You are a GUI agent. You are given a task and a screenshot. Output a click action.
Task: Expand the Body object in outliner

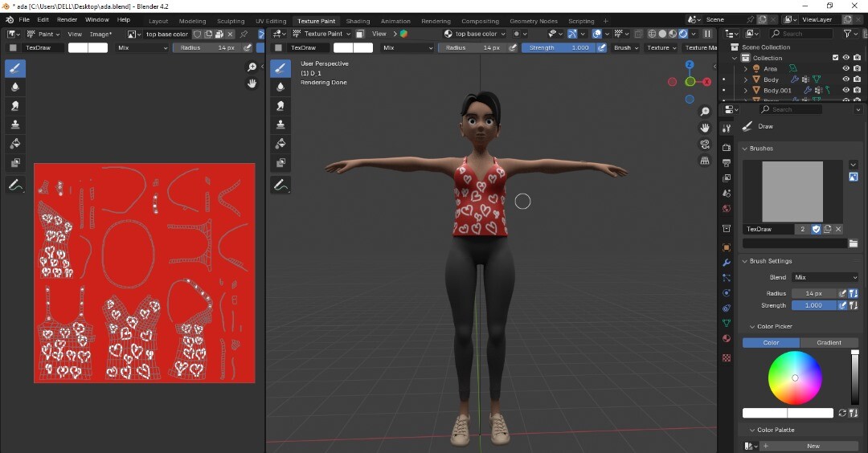[x=746, y=80]
